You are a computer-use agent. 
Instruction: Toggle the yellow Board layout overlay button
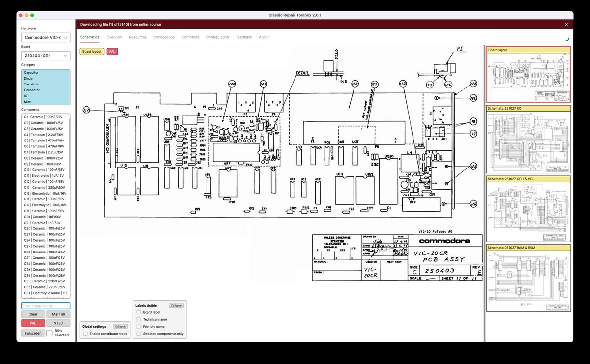(92, 51)
